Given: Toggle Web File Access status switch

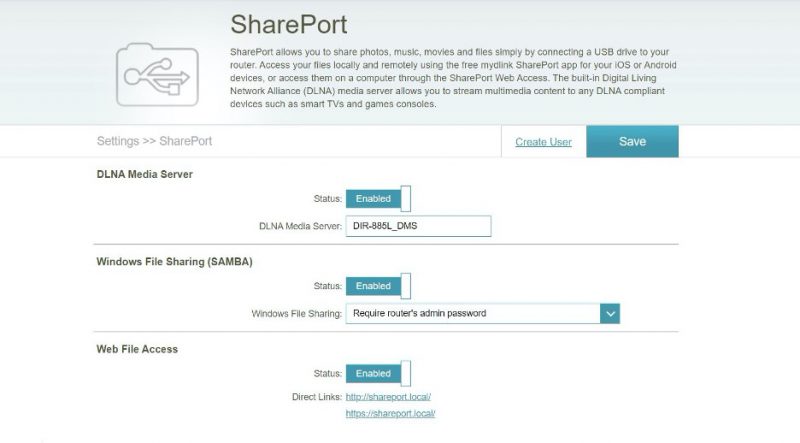Looking at the screenshot, I should pos(378,374).
